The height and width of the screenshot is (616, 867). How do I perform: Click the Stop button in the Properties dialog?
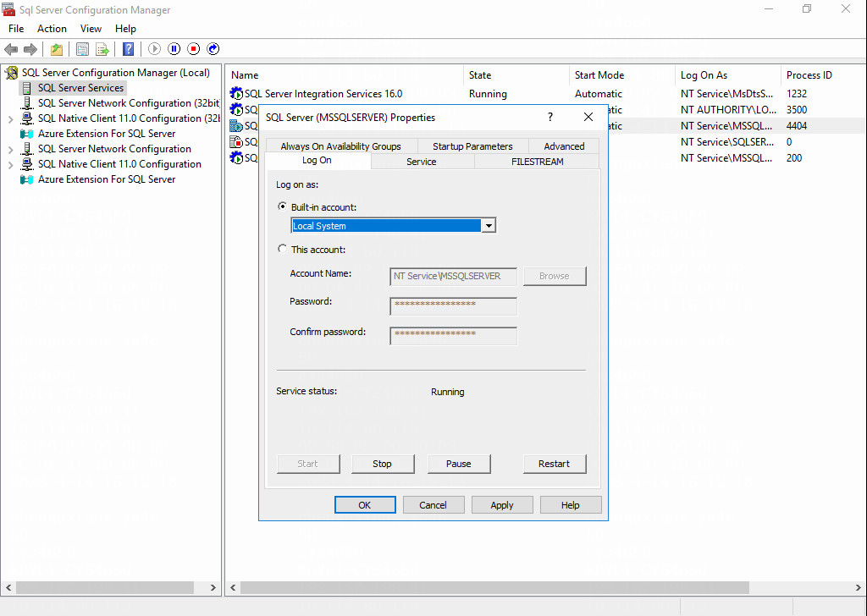[383, 464]
